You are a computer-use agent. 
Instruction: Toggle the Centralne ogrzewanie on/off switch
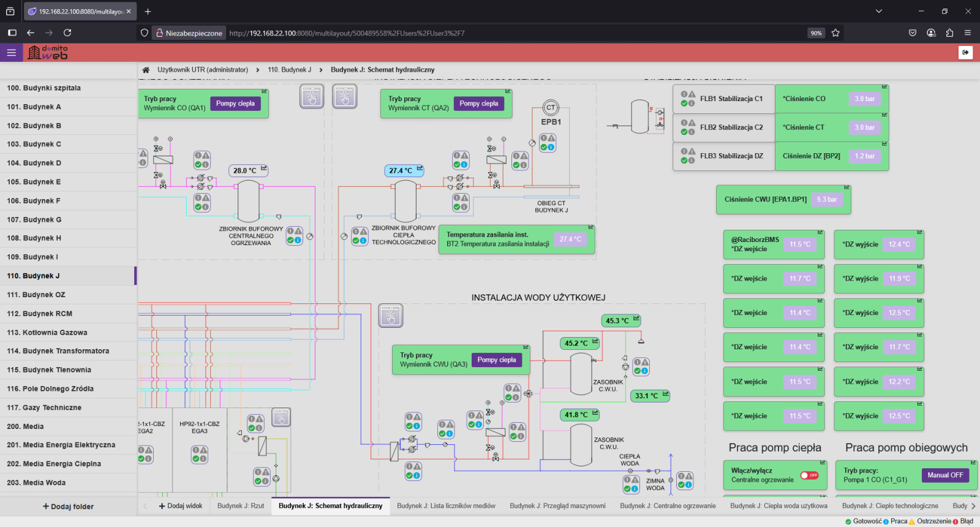(x=809, y=476)
